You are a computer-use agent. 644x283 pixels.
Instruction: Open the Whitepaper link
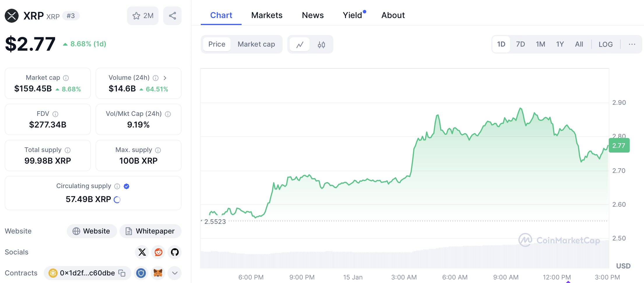pyautogui.click(x=150, y=231)
